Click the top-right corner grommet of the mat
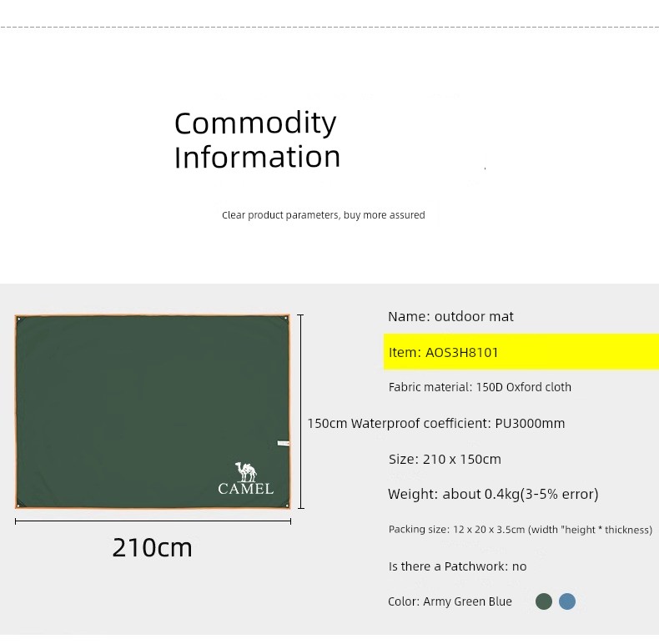The height and width of the screenshot is (644, 659). coord(286,319)
